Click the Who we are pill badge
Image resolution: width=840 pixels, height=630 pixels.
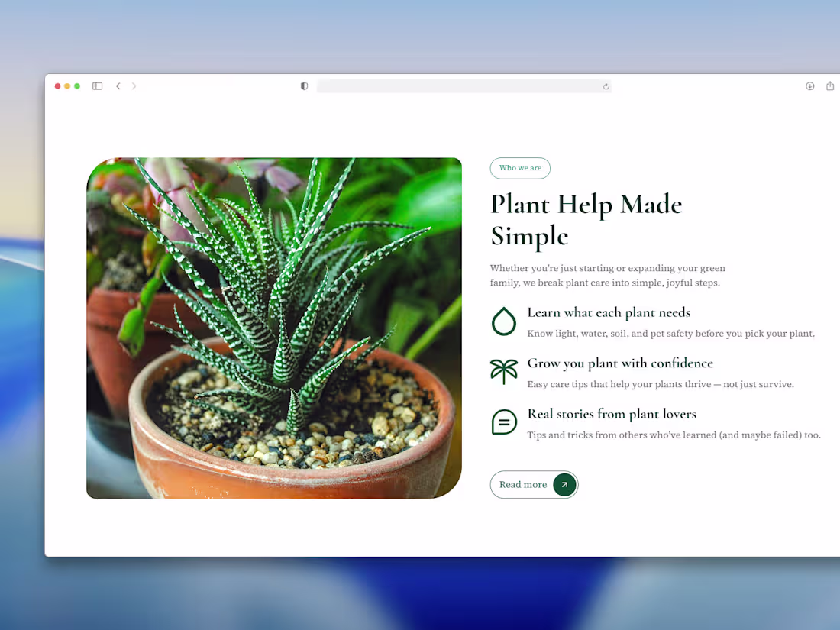point(520,168)
